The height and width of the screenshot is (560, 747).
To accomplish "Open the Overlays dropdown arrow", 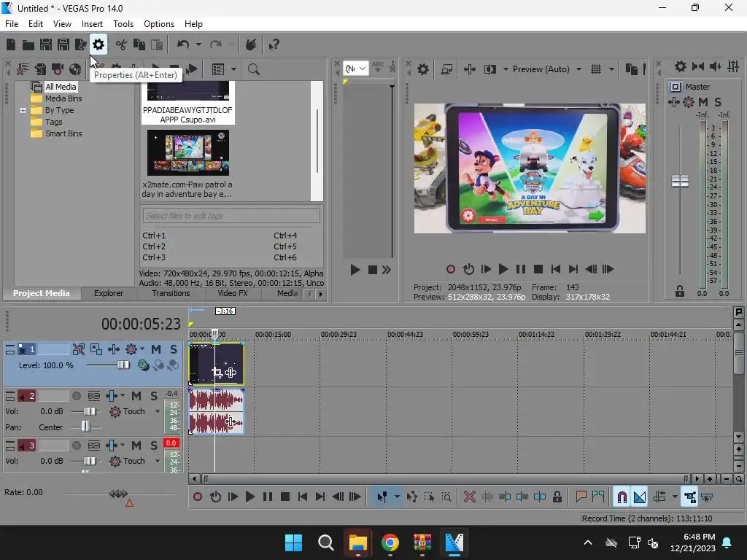I will pos(611,69).
